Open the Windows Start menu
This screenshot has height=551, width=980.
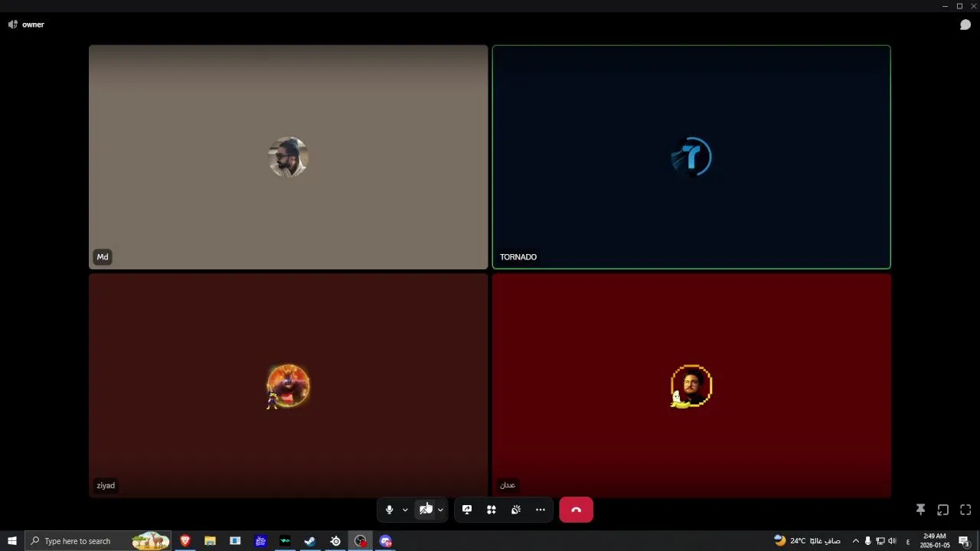point(12,541)
